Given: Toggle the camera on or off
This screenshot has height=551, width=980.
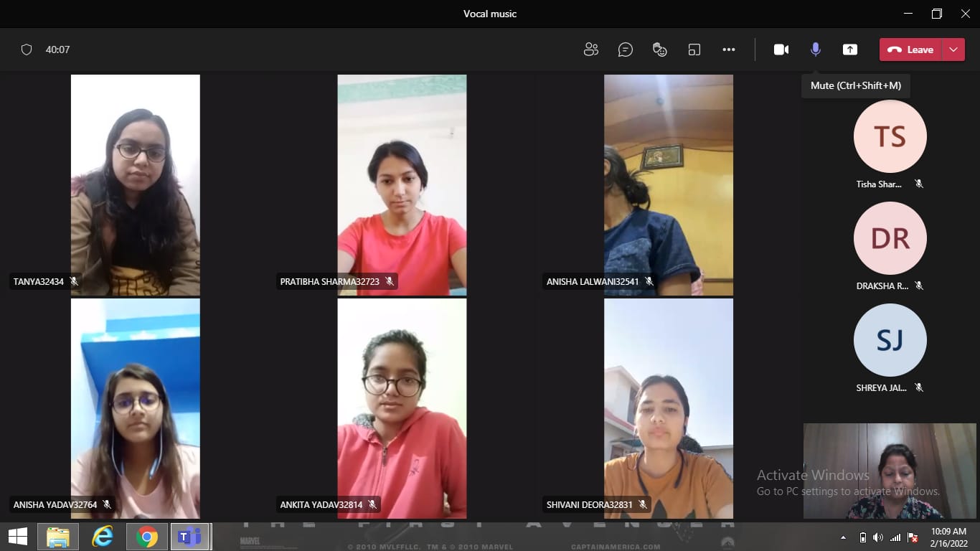Looking at the screenshot, I should pos(781,50).
